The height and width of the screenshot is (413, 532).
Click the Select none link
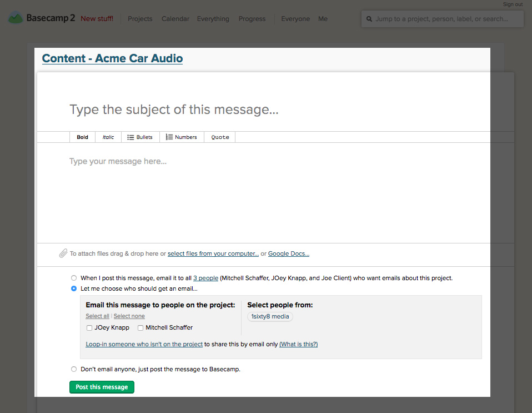[x=129, y=316]
